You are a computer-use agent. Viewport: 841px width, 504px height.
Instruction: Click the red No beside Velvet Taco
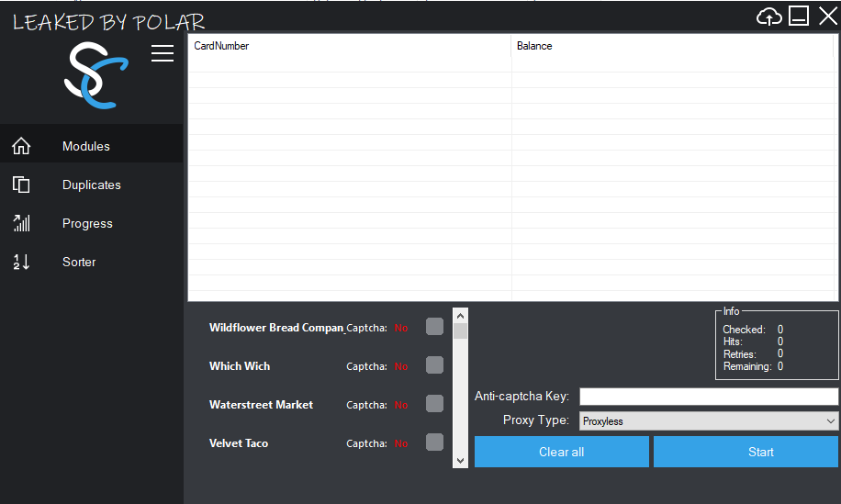pos(401,444)
